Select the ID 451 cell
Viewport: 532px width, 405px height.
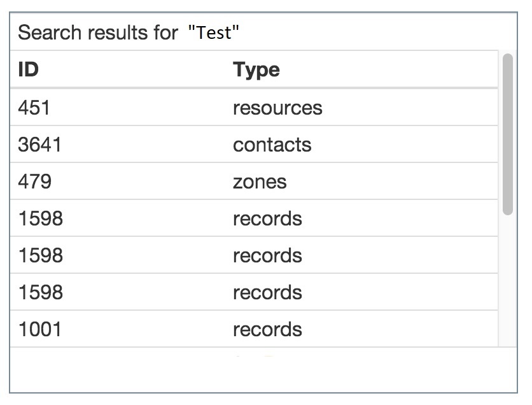click(34, 108)
